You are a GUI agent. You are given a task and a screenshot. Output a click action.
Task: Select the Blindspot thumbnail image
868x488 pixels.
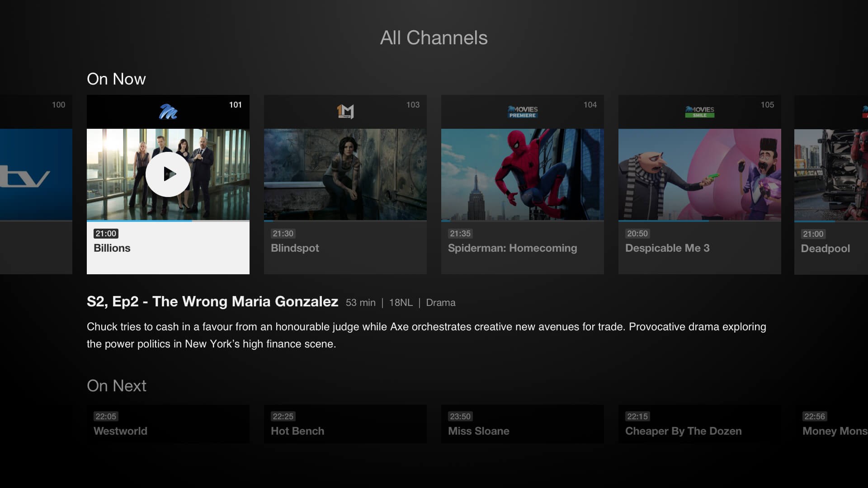[345, 174]
